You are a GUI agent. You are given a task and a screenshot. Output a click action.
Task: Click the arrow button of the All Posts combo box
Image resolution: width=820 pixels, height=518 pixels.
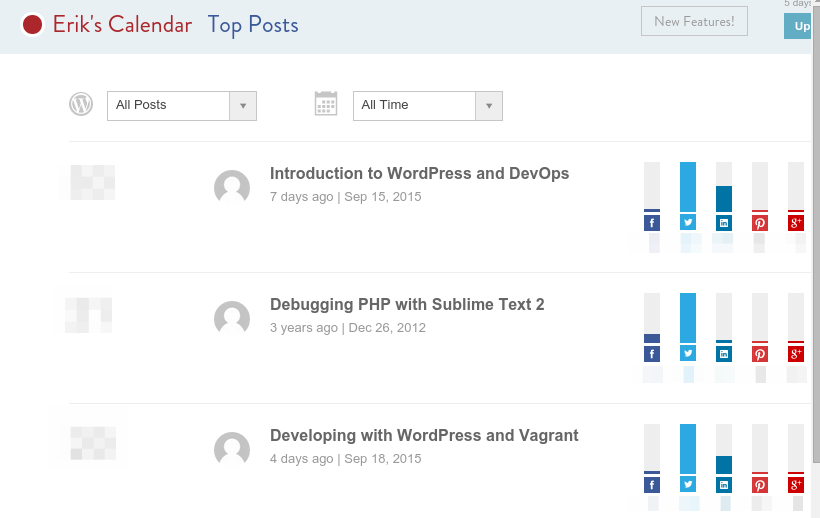243,106
